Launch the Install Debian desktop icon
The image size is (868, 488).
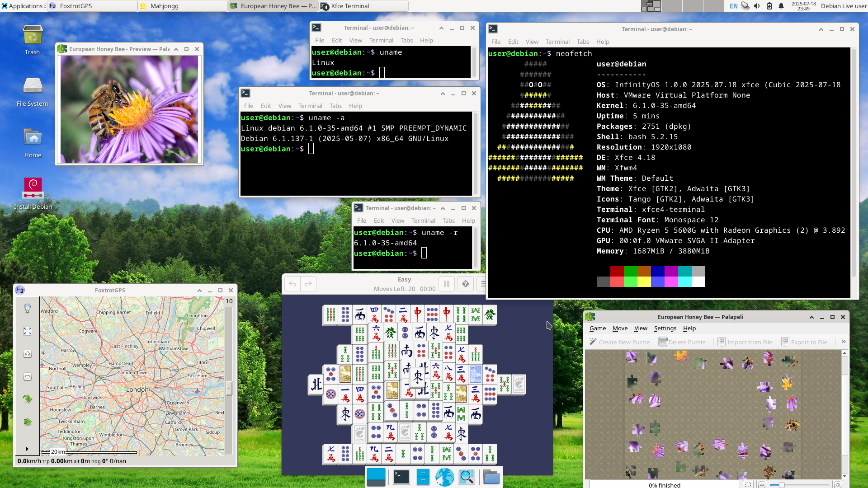(x=33, y=194)
